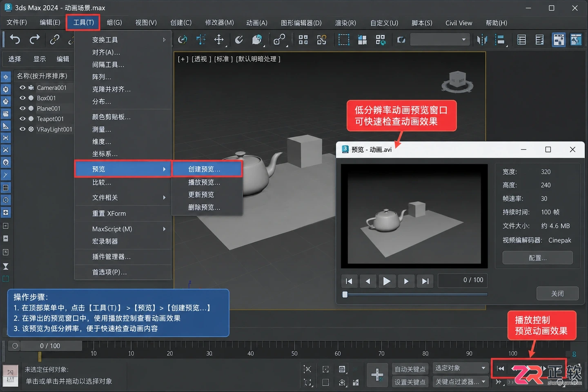The image size is (588, 392).
Task: Click frame 50 on the timeline
Action: (x=294, y=353)
